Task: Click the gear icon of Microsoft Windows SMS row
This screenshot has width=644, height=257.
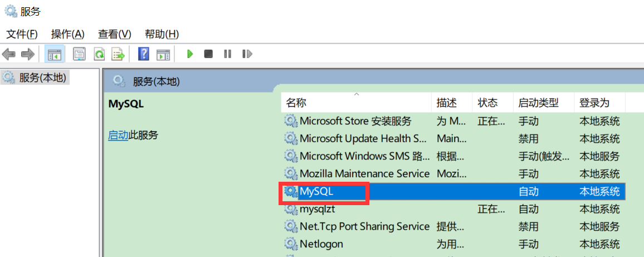Action: click(x=291, y=156)
